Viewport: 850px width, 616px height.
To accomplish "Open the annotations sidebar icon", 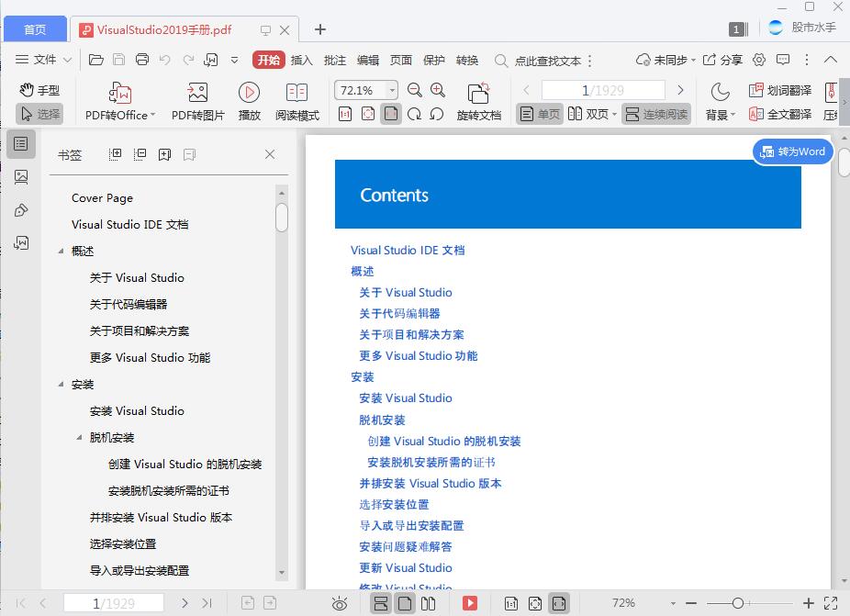I will tap(21, 210).
